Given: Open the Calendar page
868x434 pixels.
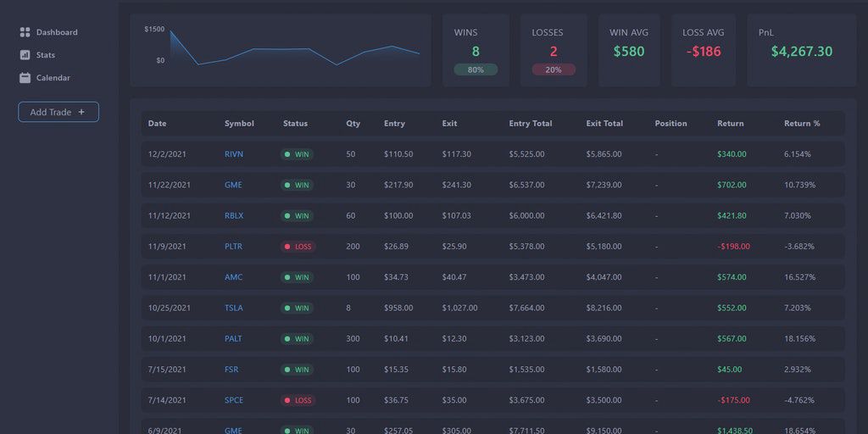Looking at the screenshot, I should [x=53, y=78].
